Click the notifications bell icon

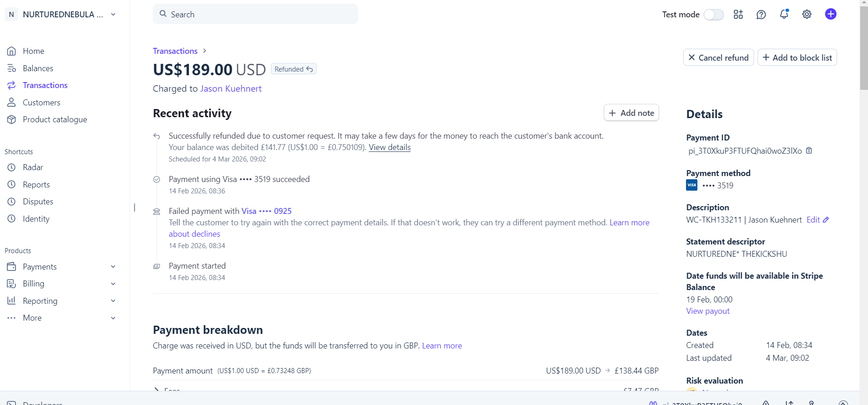tap(784, 14)
